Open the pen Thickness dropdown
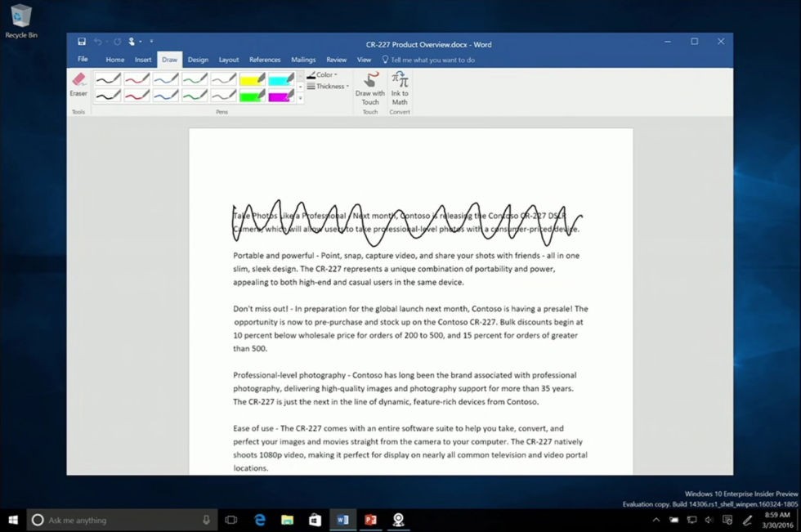This screenshot has width=801, height=532. pyautogui.click(x=328, y=87)
